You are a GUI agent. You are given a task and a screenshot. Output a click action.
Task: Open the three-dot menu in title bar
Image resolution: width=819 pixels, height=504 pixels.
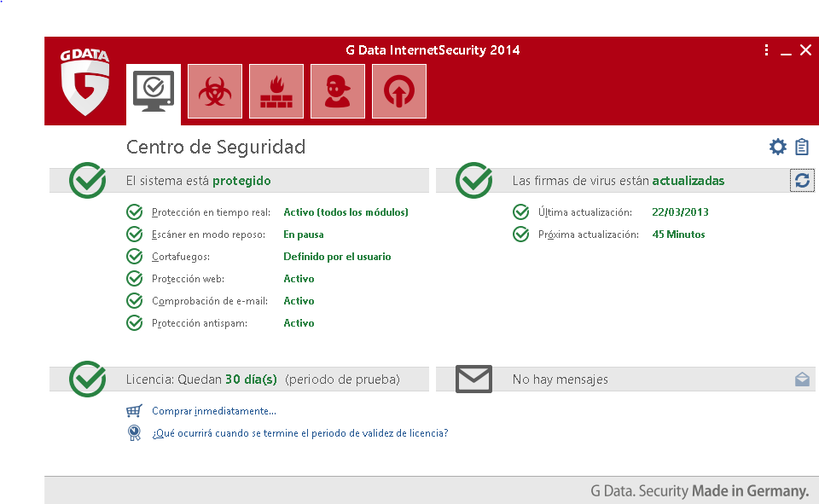[x=766, y=50]
